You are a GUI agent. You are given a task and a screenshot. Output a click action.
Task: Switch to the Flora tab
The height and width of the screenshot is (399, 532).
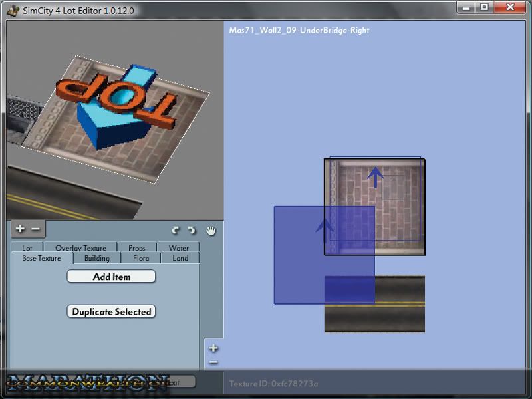tap(141, 258)
